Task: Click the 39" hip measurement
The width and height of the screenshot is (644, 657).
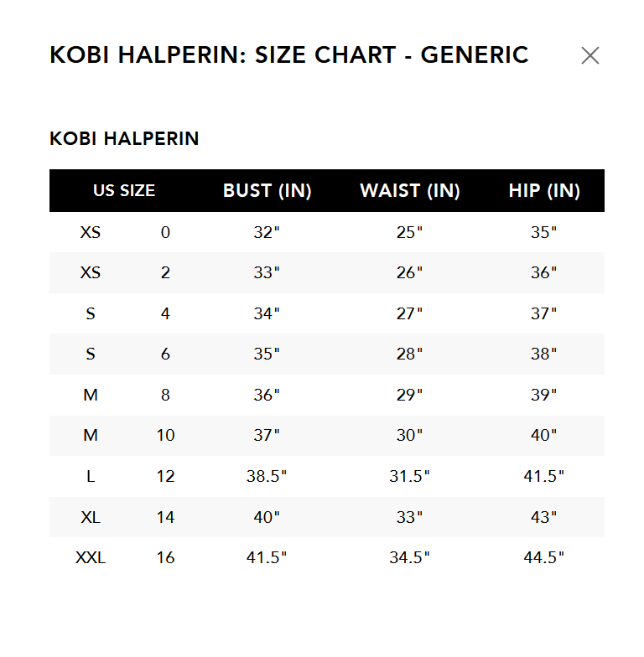Action: coord(544,395)
